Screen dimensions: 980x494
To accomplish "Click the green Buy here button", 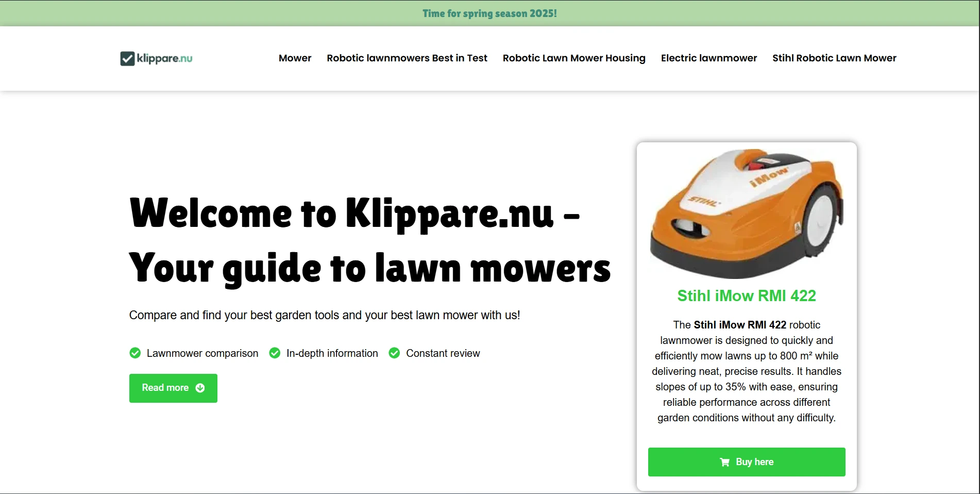I will (747, 462).
